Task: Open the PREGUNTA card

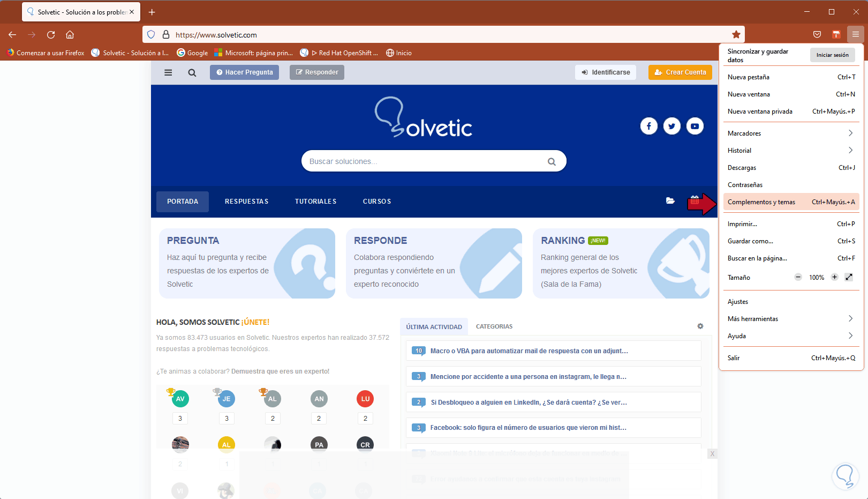Action: coord(247,263)
